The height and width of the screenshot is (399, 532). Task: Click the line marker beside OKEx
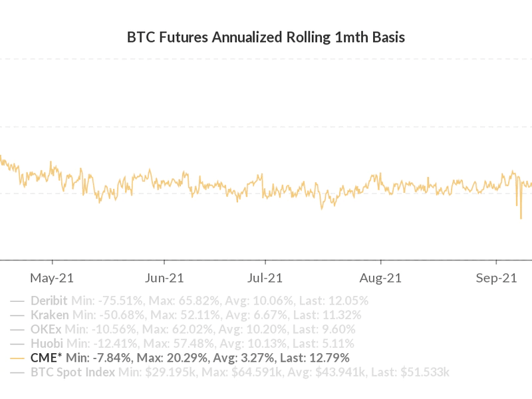tap(18, 329)
